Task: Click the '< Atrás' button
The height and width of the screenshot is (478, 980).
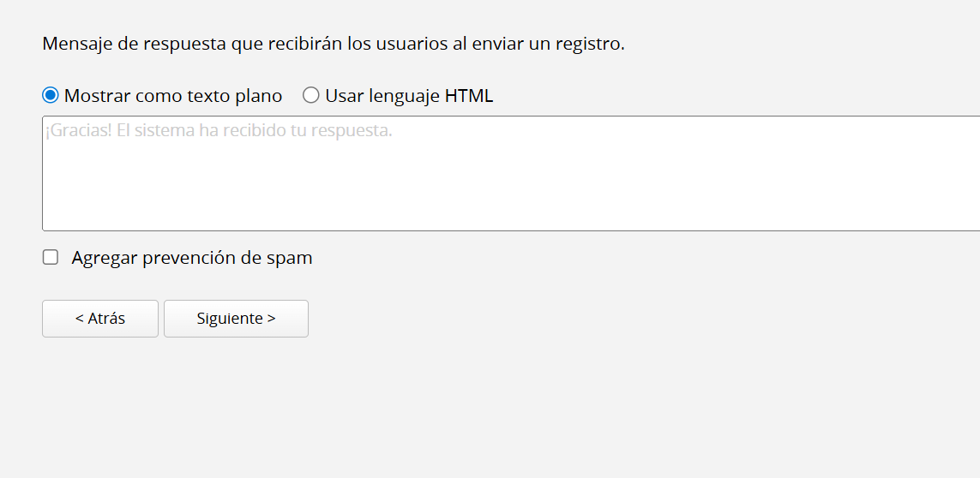Action: (x=100, y=319)
